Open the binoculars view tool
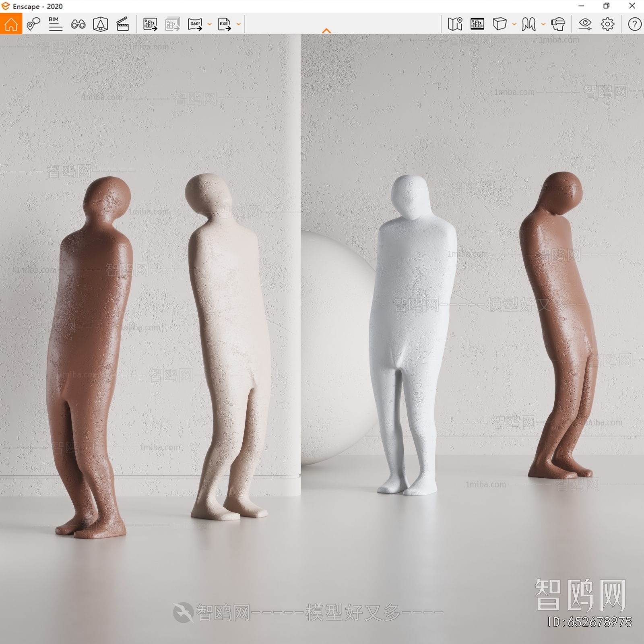Image resolution: width=644 pixels, height=644 pixels. (x=78, y=24)
